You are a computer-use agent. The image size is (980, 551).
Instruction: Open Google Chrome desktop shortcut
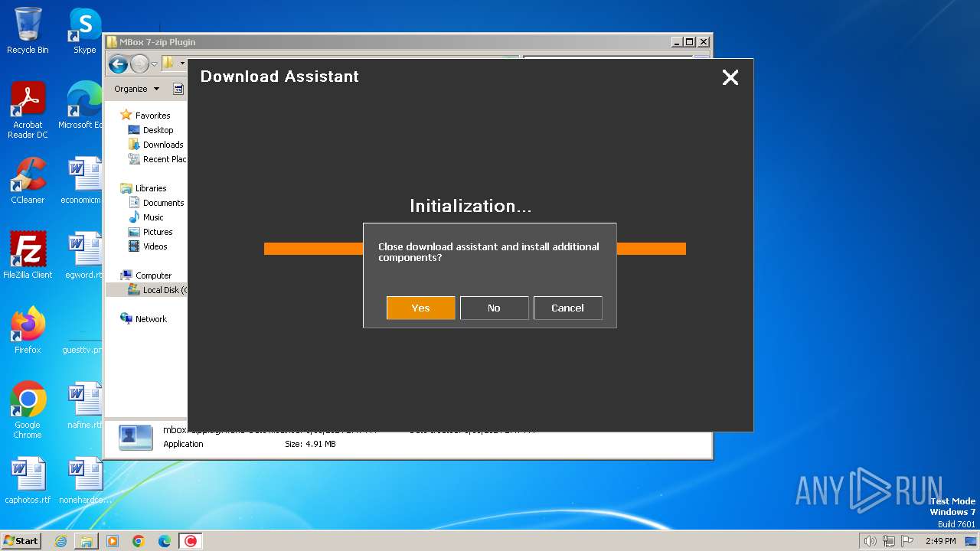tap(28, 410)
